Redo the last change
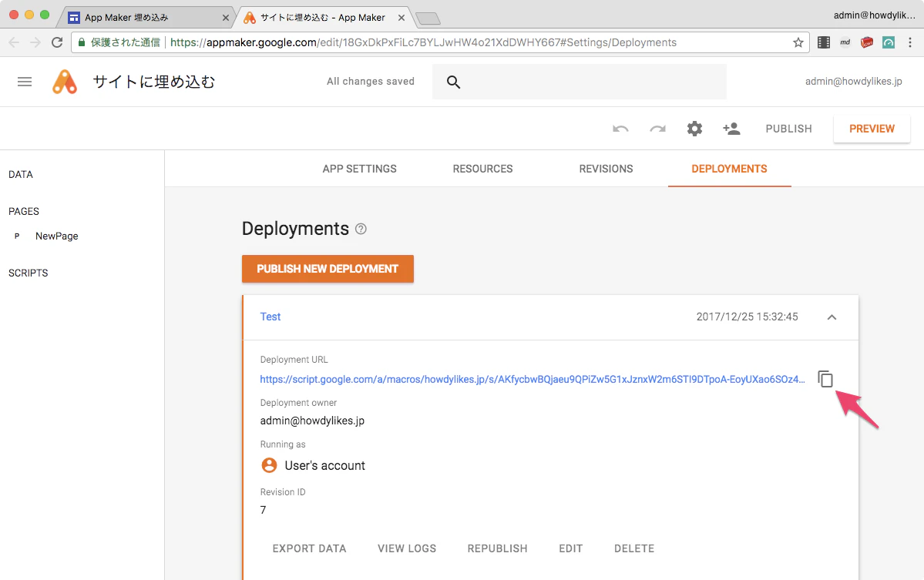This screenshot has height=580, width=924. point(657,129)
